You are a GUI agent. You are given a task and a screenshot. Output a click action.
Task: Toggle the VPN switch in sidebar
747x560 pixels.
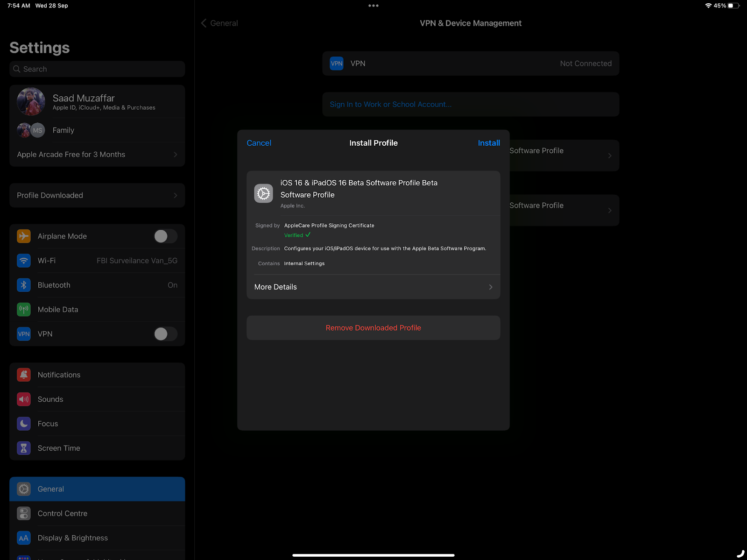(x=166, y=334)
